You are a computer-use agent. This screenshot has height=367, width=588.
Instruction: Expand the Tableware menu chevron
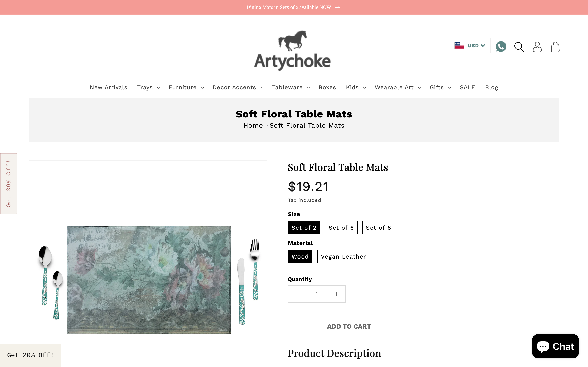[x=308, y=88]
